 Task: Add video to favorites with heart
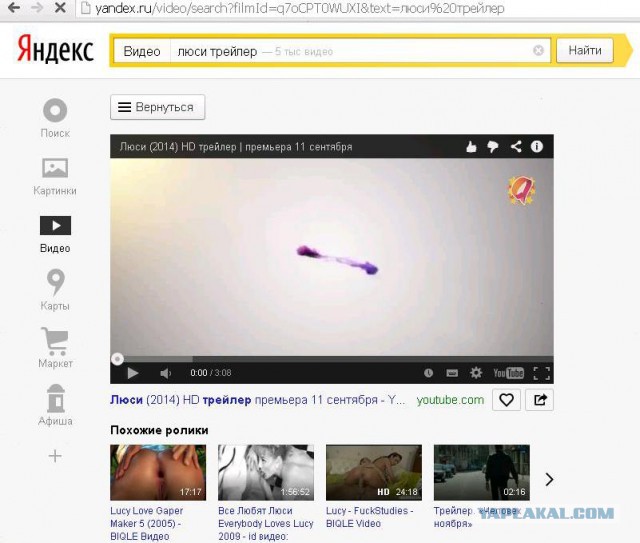(507, 400)
